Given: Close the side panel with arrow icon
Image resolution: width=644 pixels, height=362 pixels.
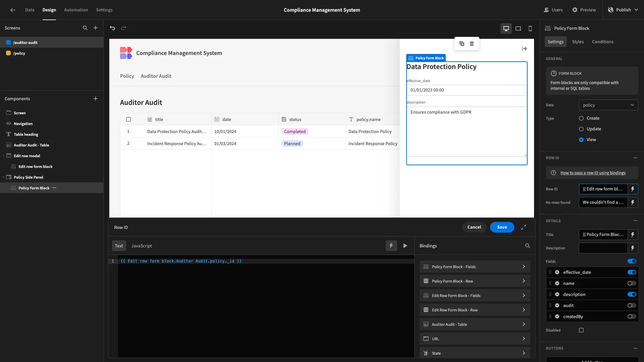Looking at the screenshot, I should pos(525,49).
